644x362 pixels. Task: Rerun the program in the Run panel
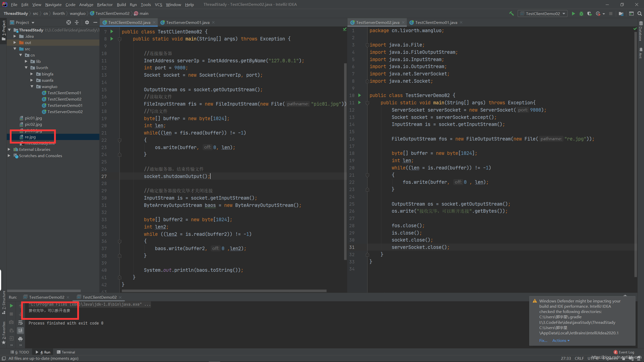tap(11, 306)
